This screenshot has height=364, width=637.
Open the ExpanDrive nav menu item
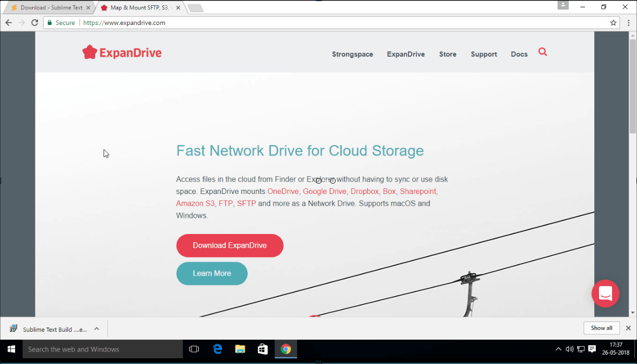(x=405, y=54)
